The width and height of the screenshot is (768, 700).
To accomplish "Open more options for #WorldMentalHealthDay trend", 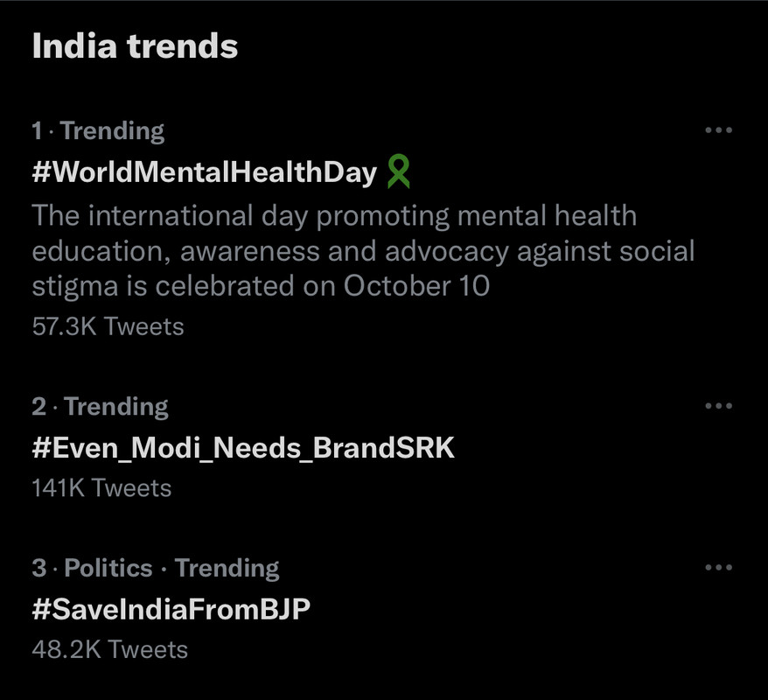I will [x=717, y=130].
